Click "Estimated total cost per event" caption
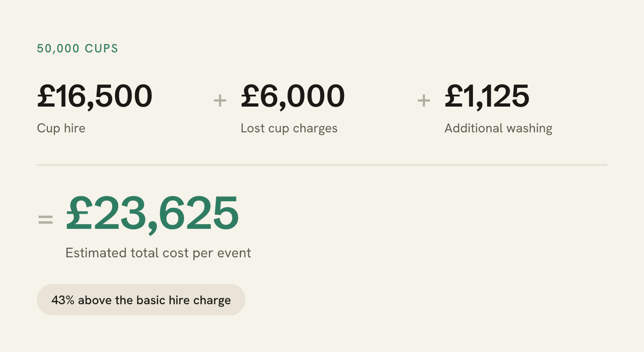Screen dimensions: 644x352 pyautogui.click(x=158, y=253)
